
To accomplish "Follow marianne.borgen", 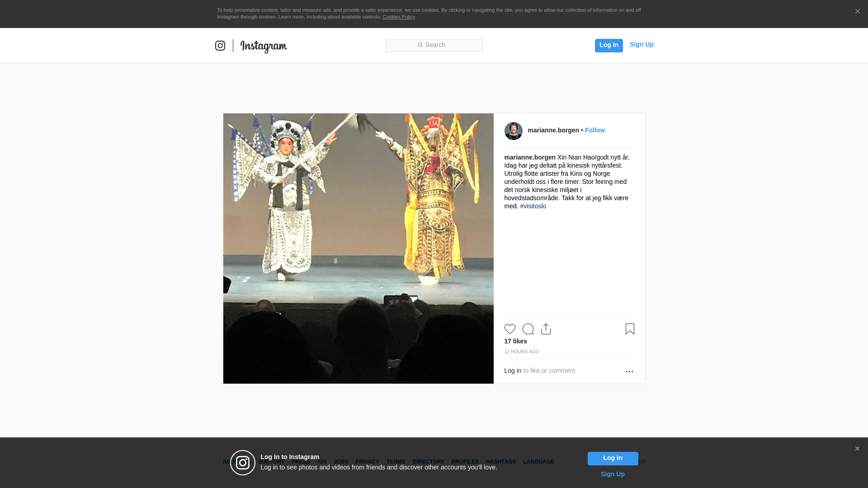I will tap(595, 130).
